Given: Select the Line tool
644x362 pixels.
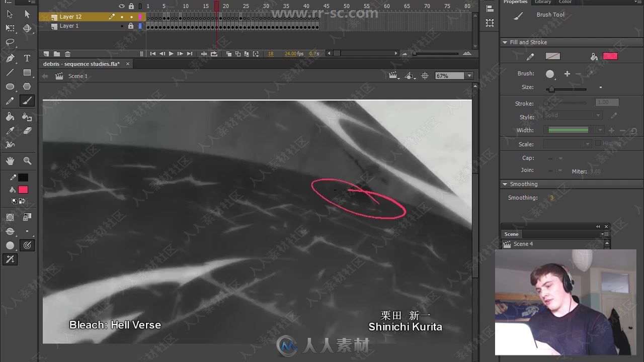Looking at the screenshot, I should [x=10, y=73].
